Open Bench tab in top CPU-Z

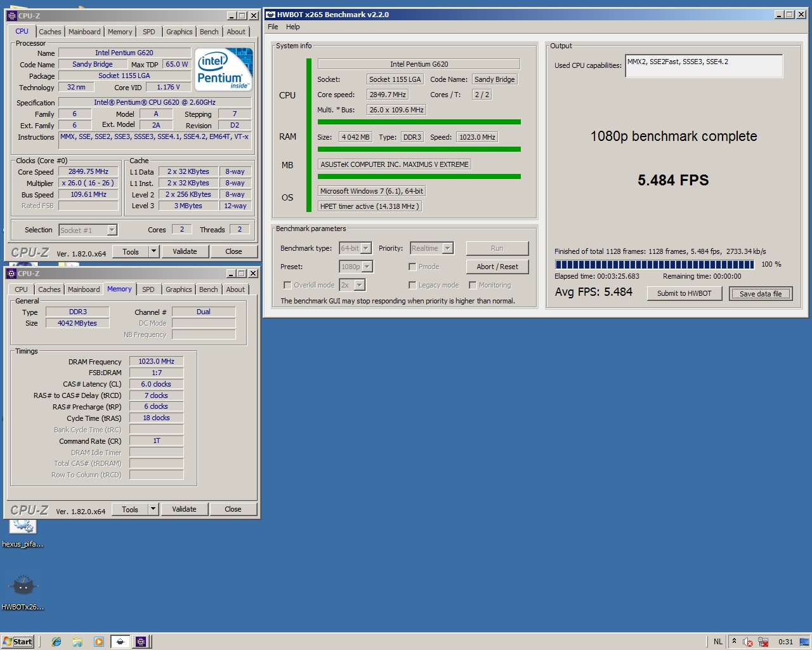pyautogui.click(x=209, y=32)
